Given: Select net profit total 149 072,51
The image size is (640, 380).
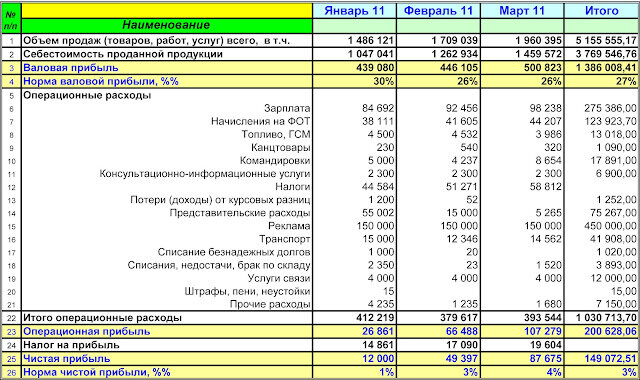Looking at the screenshot, I should tap(611, 358).
